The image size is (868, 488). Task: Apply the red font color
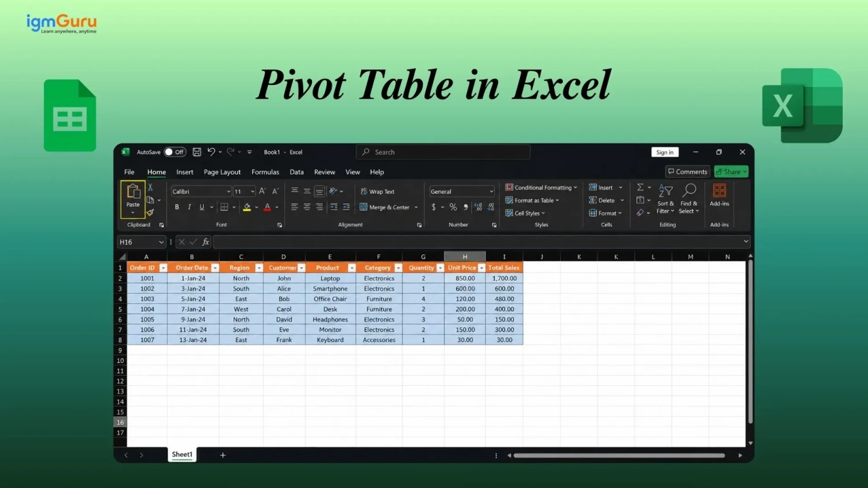[268, 207]
